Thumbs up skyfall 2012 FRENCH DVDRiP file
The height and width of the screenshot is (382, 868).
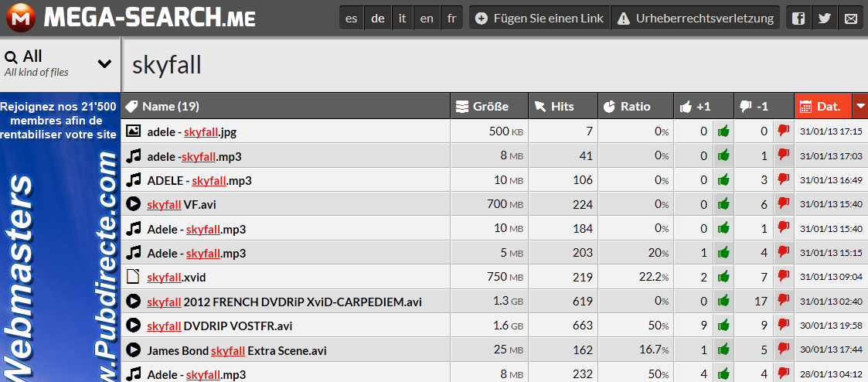[x=723, y=301]
